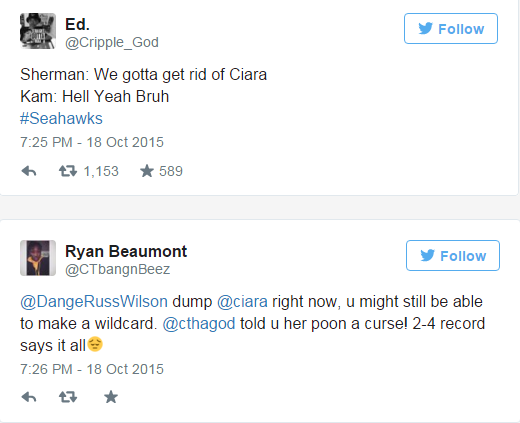The width and height of the screenshot is (520, 423).
Task: Follow the @Cripple_God account
Action: (451, 29)
